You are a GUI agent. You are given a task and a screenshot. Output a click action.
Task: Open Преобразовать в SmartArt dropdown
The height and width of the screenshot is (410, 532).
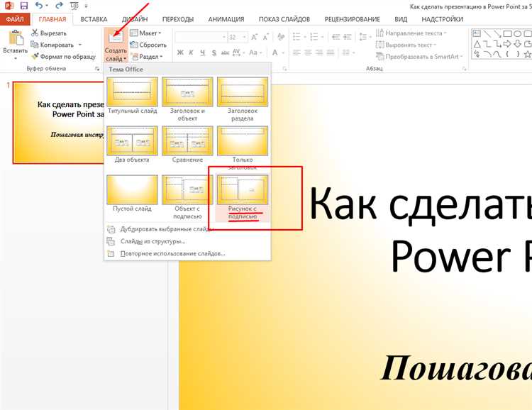tap(419, 57)
